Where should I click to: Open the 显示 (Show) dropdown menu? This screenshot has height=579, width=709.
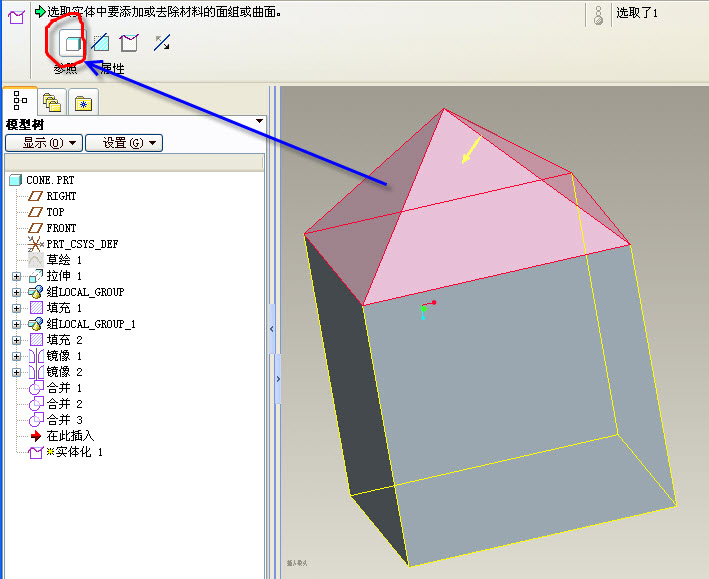pos(44,143)
